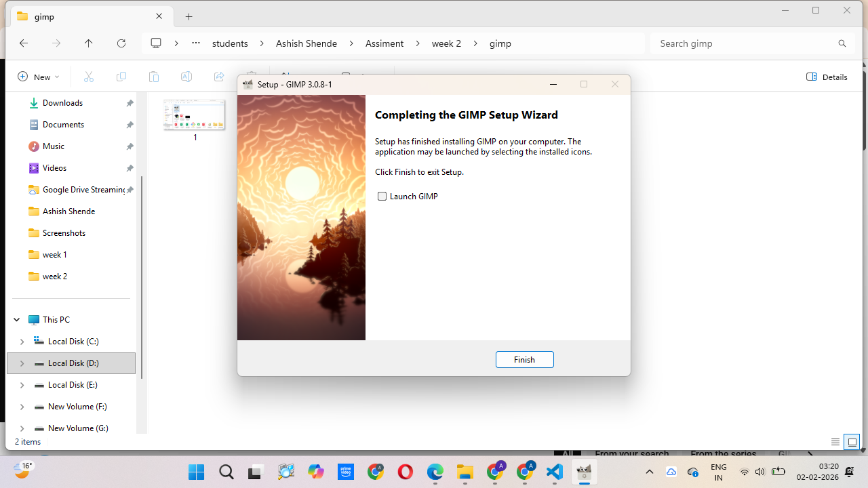The image size is (868, 488).
Task: Expand New Volume (F:) in the tree
Action: pyautogui.click(x=22, y=407)
